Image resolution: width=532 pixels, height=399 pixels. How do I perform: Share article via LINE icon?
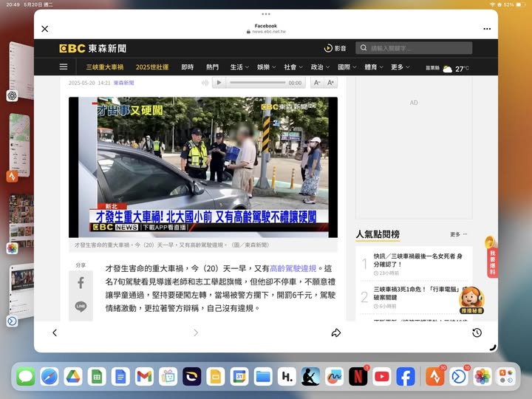click(81, 306)
